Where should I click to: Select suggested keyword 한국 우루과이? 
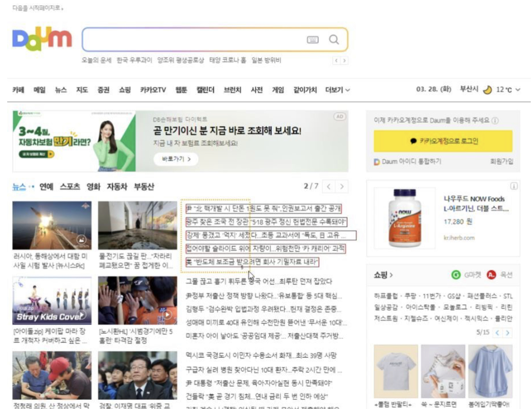134,60
